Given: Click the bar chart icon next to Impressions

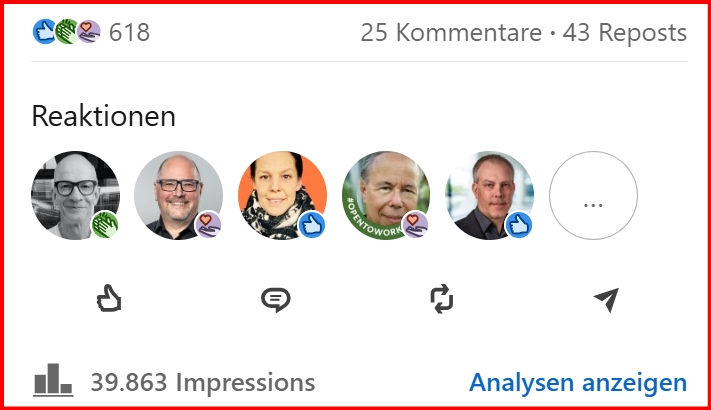Looking at the screenshot, I should 53,380.
